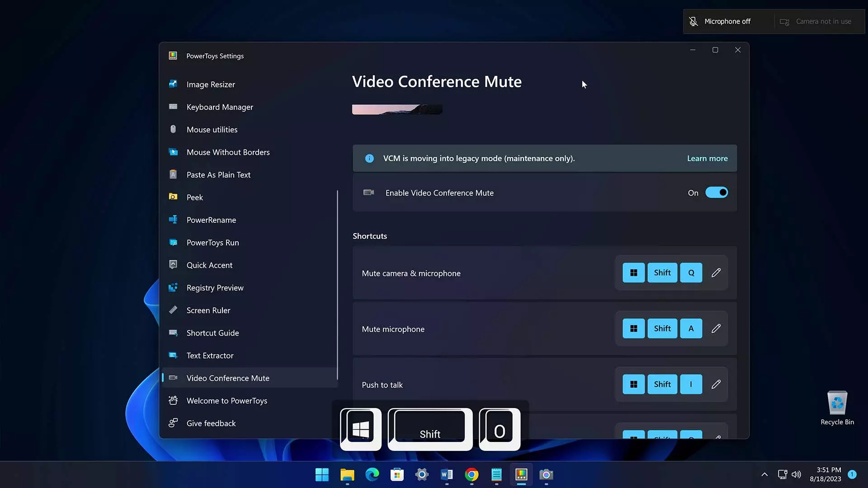The image size is (868, 488).
Task: Toggle Enable Video Conference Mute switch
Action: point(717,193)
